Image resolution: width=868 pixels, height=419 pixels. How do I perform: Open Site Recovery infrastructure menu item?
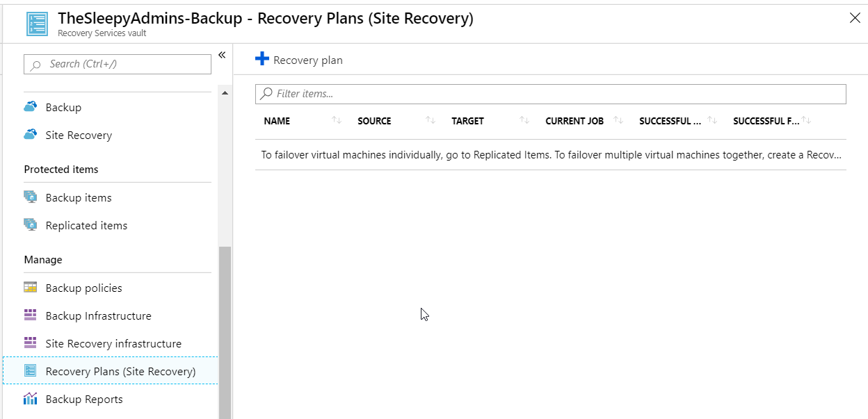click(113, 343)
